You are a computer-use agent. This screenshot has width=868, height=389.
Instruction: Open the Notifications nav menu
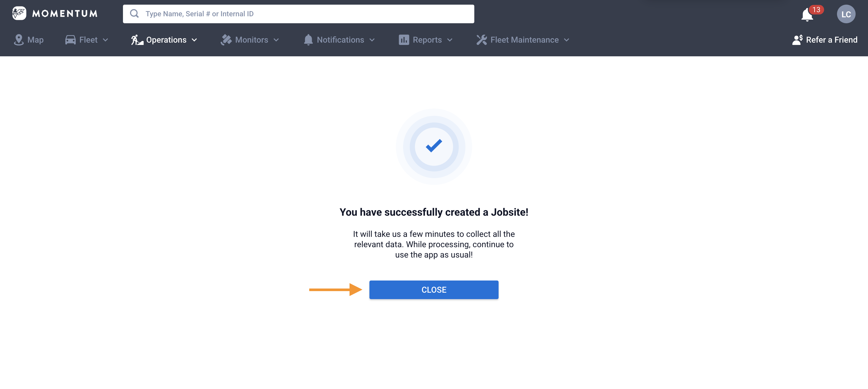click(x=340, y=40)
